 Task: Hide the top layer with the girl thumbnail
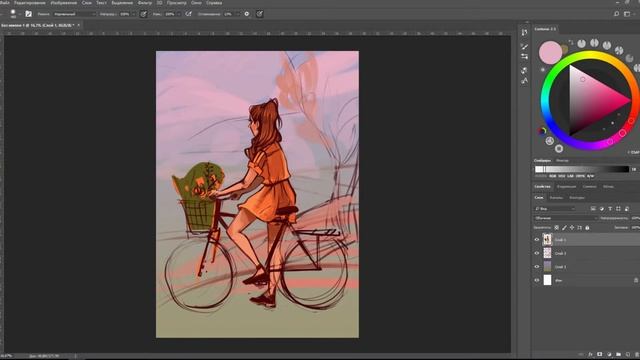click(537, 240)
